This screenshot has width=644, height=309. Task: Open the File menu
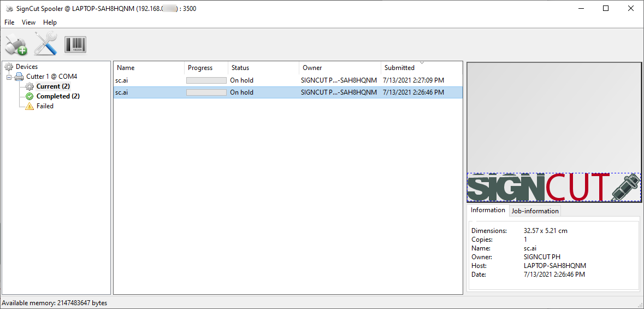pos(9,22)
